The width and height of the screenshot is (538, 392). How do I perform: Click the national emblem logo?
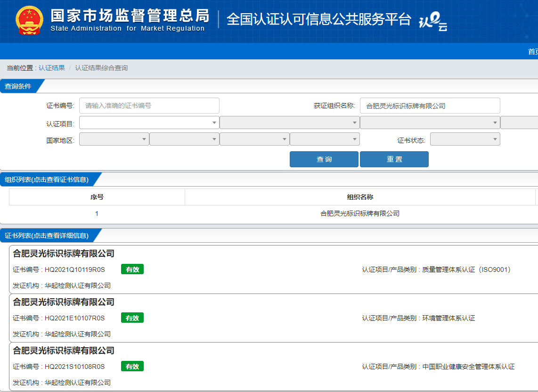click(30, 21)
